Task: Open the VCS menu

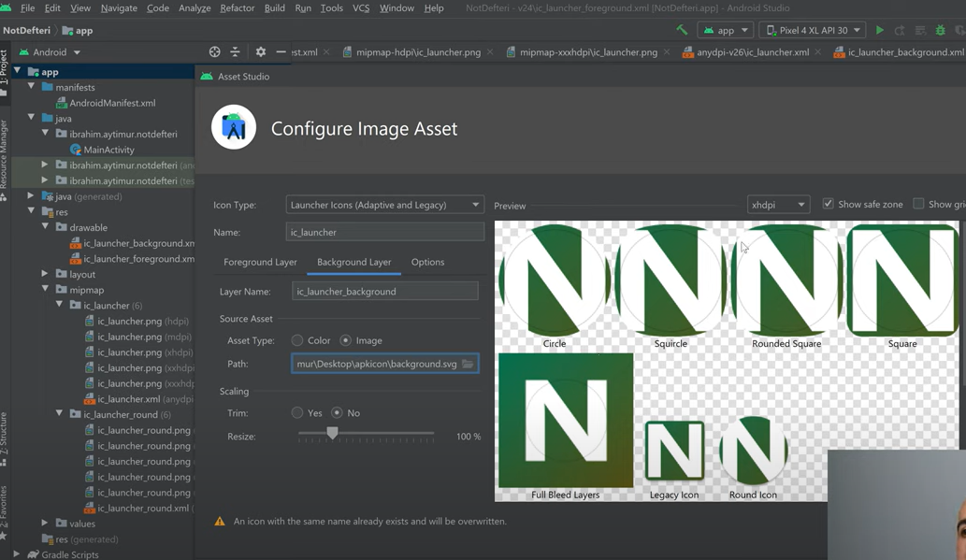Action: click(361, 8)
